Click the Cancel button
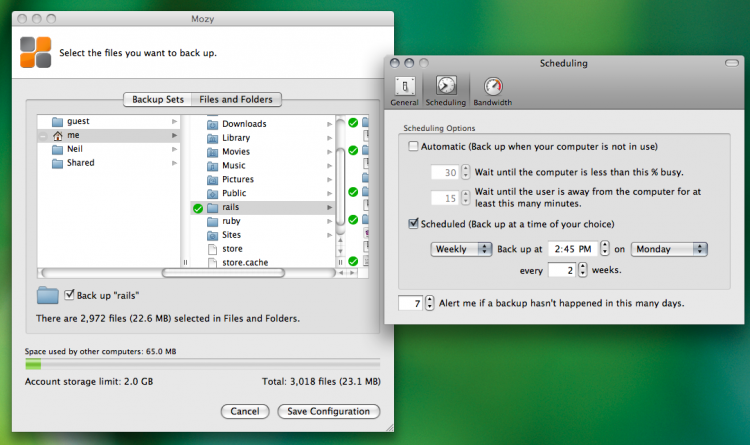The image size is (750, 445). [245, 412]
